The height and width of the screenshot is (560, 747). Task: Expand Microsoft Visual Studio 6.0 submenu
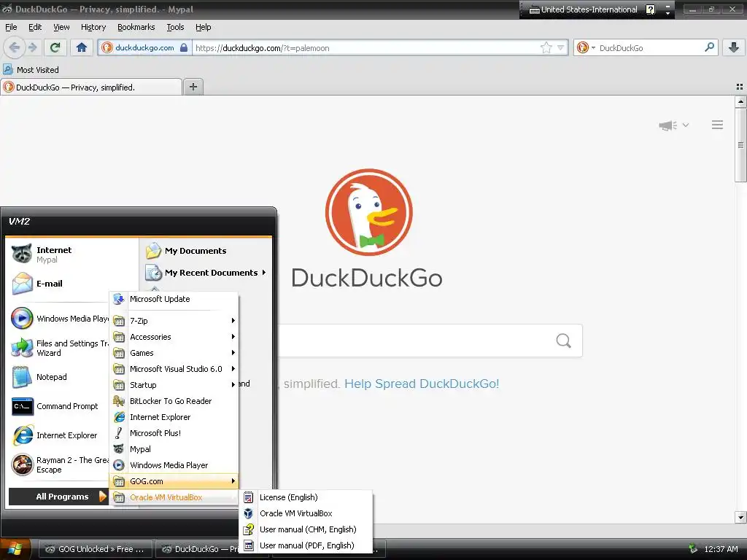[174, 369]
